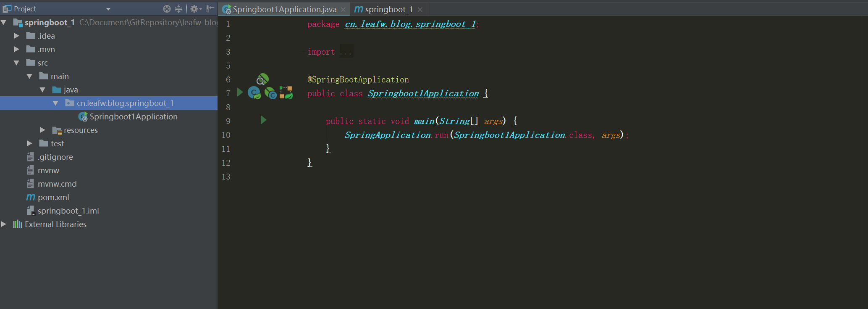Click the collapse all icon in Project panel

click(179, 9)
